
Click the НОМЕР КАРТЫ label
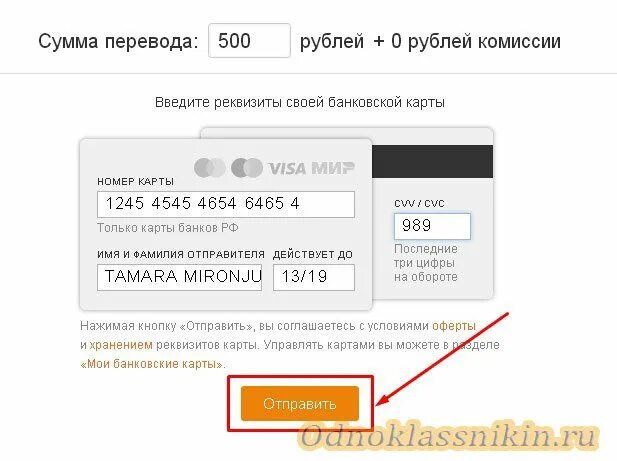(x=136, y=182)
